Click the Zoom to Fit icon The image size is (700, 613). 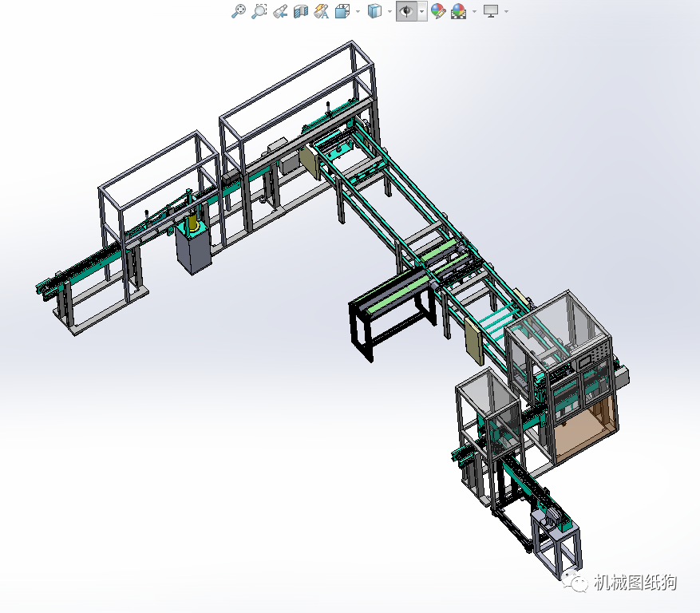tap(239, 11)
